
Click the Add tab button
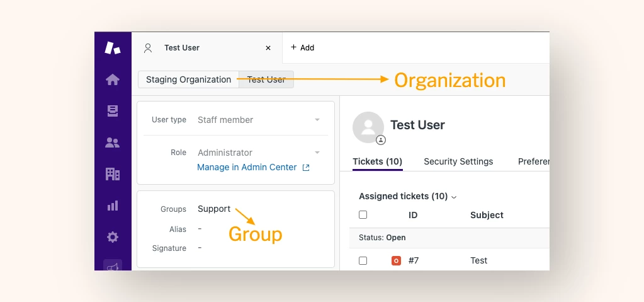(x=302, y=48)
